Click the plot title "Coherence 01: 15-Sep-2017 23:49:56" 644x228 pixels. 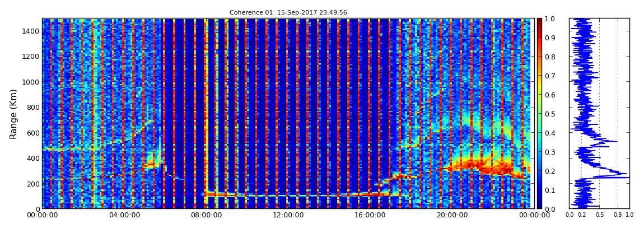(x=288, y=12)
